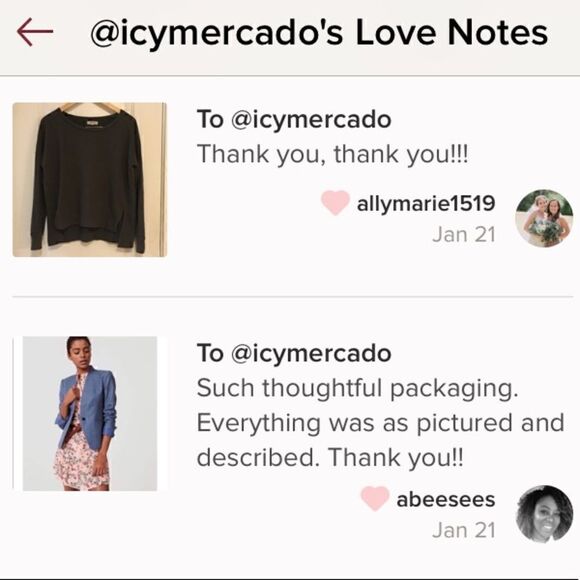Open allymarie1519's round profile avatar

(x=544, y=218)
